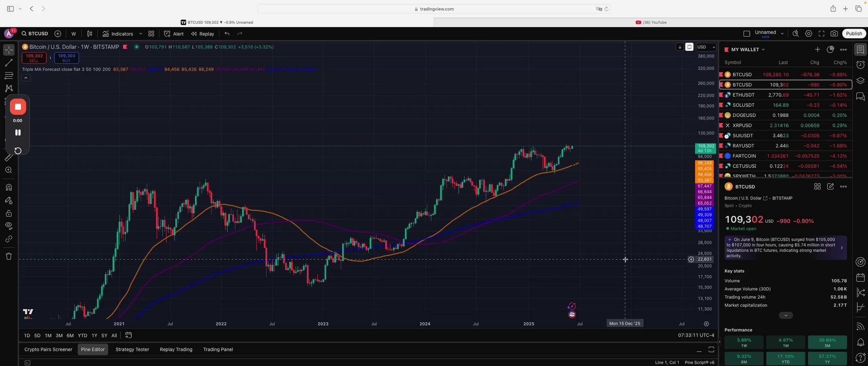Restart the recording with circular arrow

pos(18,151)
